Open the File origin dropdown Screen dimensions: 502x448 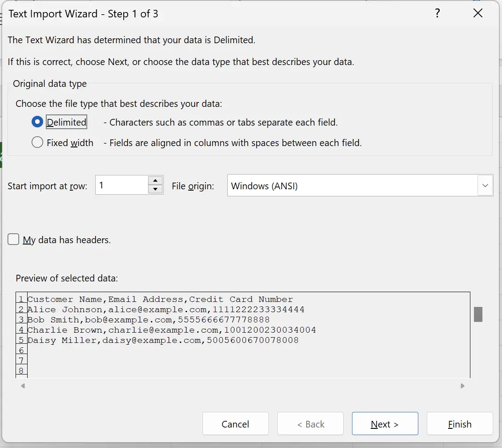[x=485, y=185]
